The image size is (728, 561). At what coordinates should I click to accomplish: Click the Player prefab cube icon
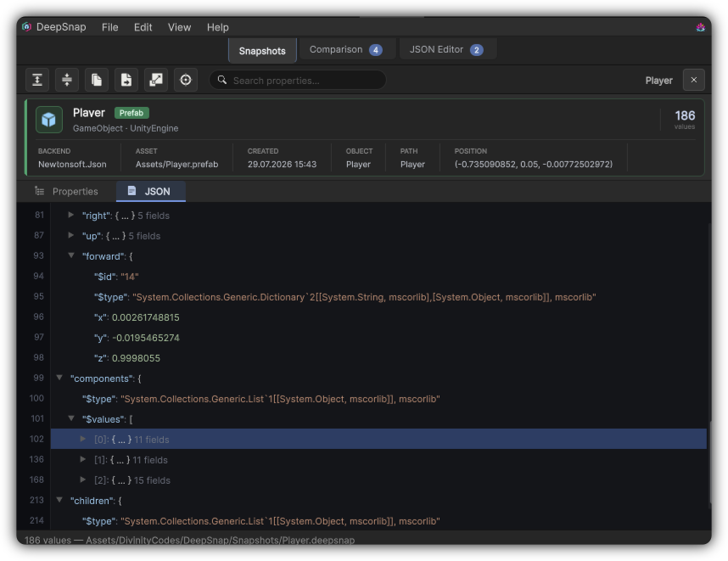(49, 120)
